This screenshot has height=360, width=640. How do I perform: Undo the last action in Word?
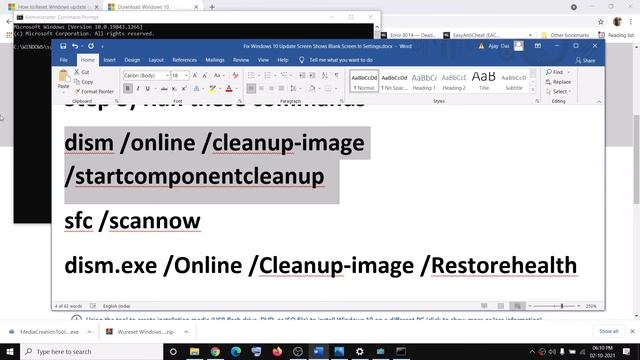coord(75,46)
